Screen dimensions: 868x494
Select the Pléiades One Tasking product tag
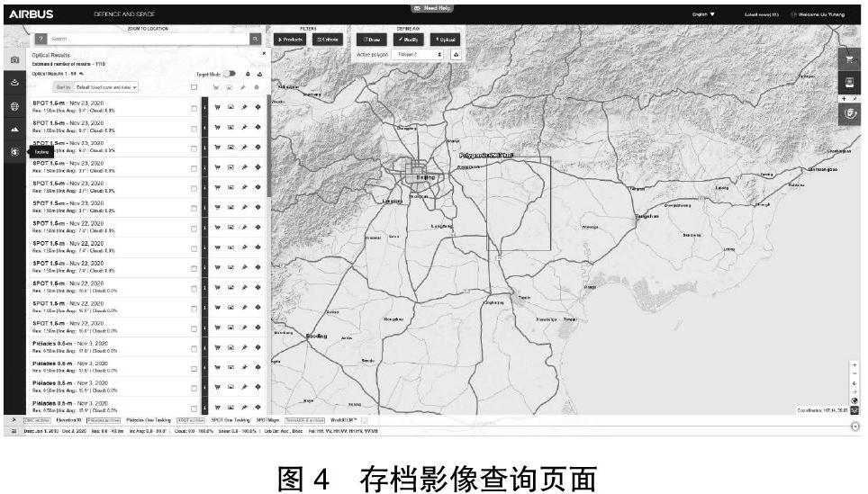pyautogui.click(x=149, y=420)
